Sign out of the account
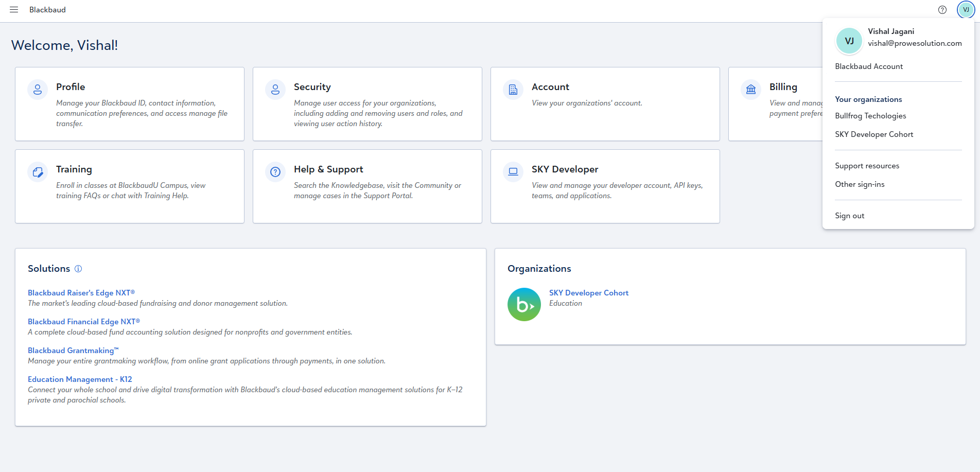 850,216
